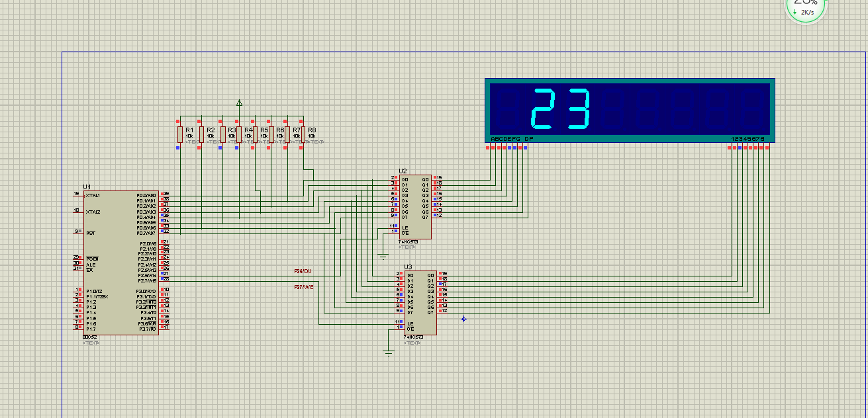Click the ALE pin label on U1

pos(90,265)
